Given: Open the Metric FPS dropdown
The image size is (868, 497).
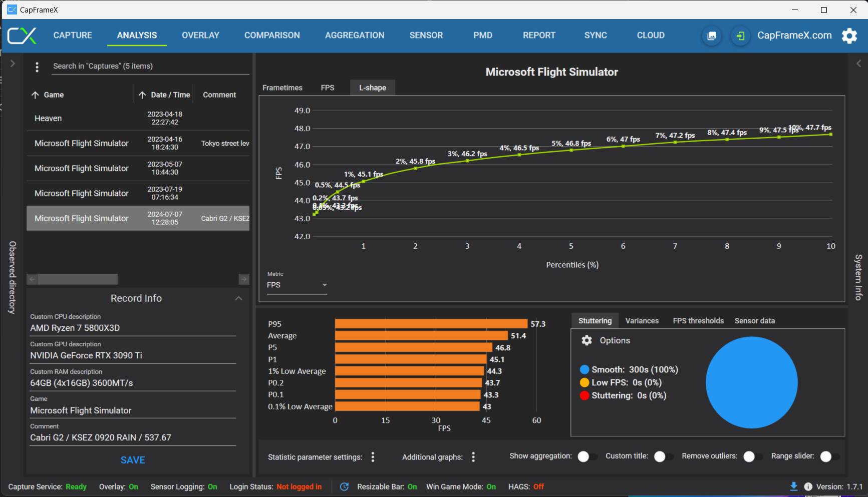Looking at the screenshot, I should 297,285.
